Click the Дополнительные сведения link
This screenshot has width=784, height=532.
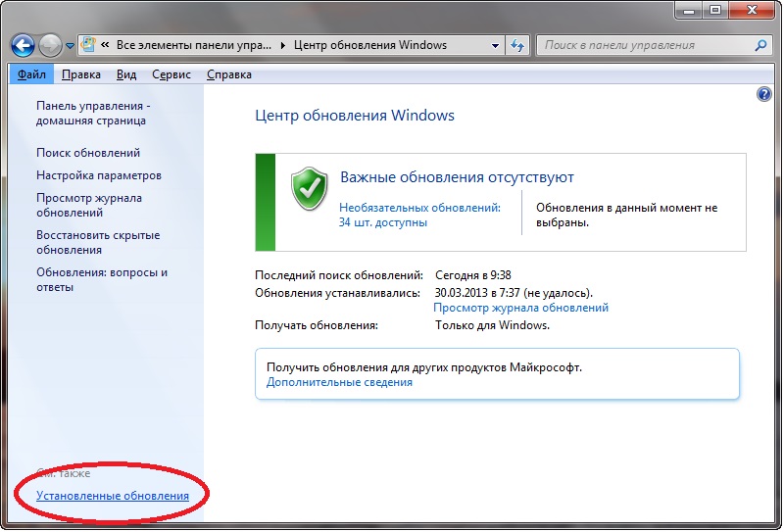tap(339, 382)
